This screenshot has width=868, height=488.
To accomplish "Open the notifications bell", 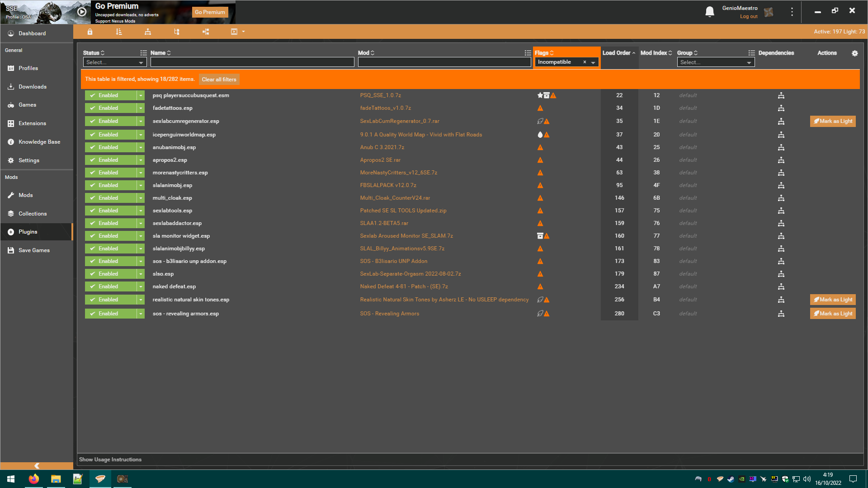I will (x=710, y=12).
